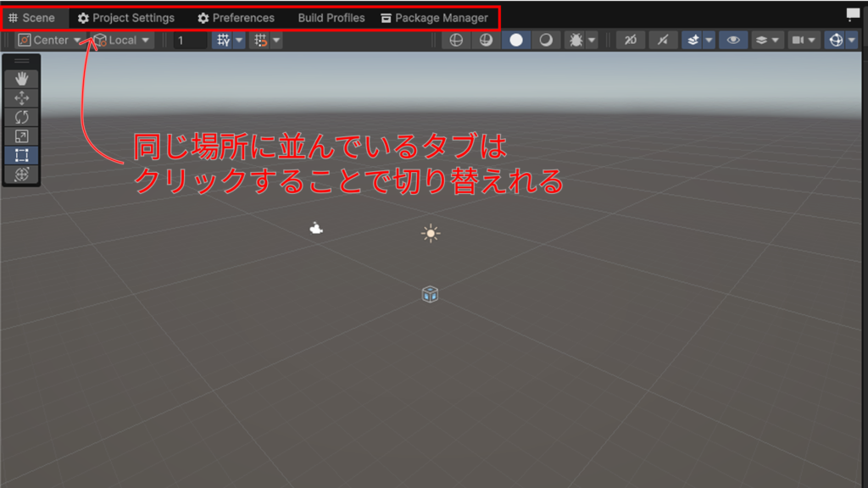This screenshot has height=488, width=868.
Task: Open the Local handle rotation dropdown
Action: point(122,40)
